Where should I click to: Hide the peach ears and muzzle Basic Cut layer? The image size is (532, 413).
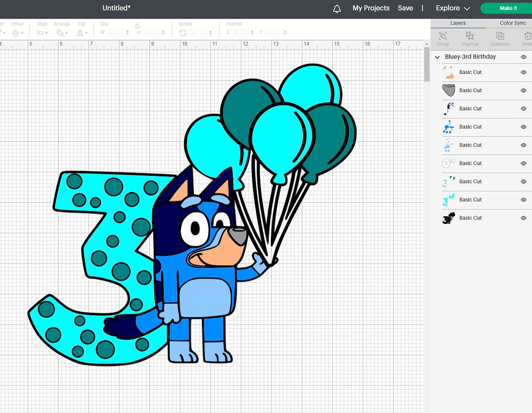[x=523, y=72]
